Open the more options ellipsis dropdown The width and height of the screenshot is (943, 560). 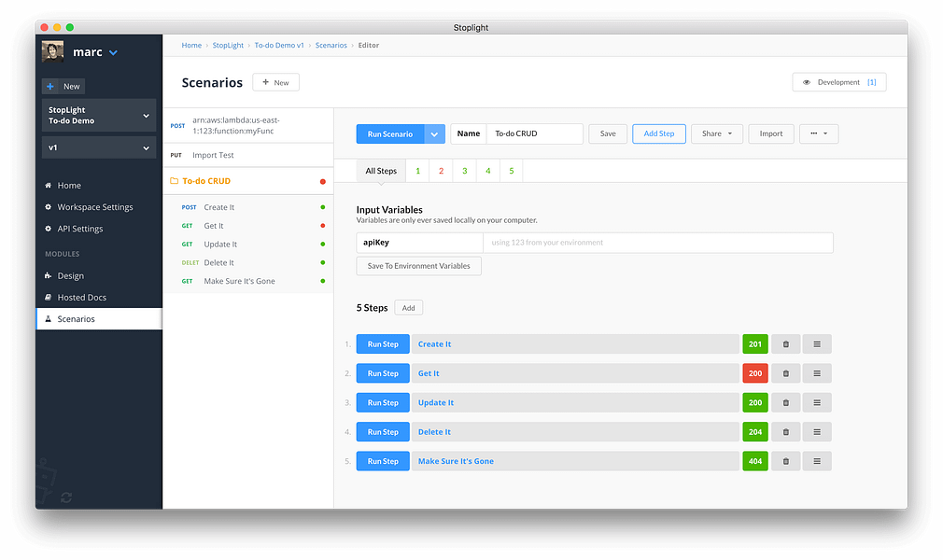[819, 133]
